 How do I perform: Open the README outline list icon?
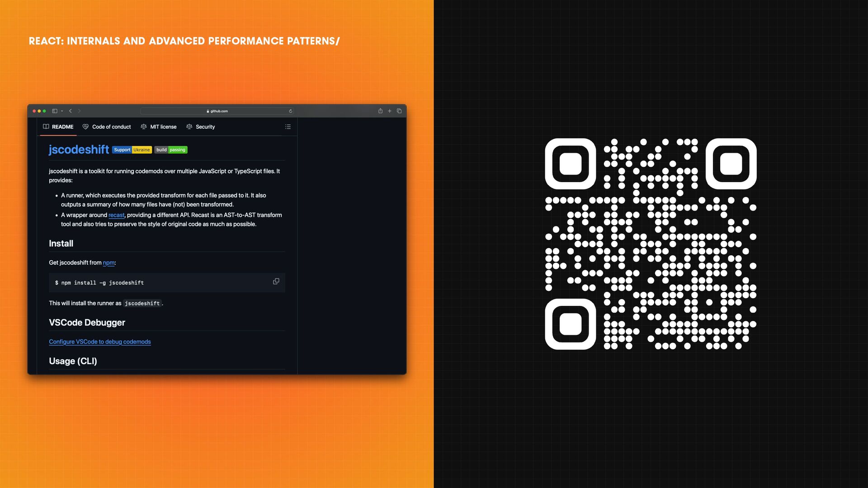tap(288, 127)
